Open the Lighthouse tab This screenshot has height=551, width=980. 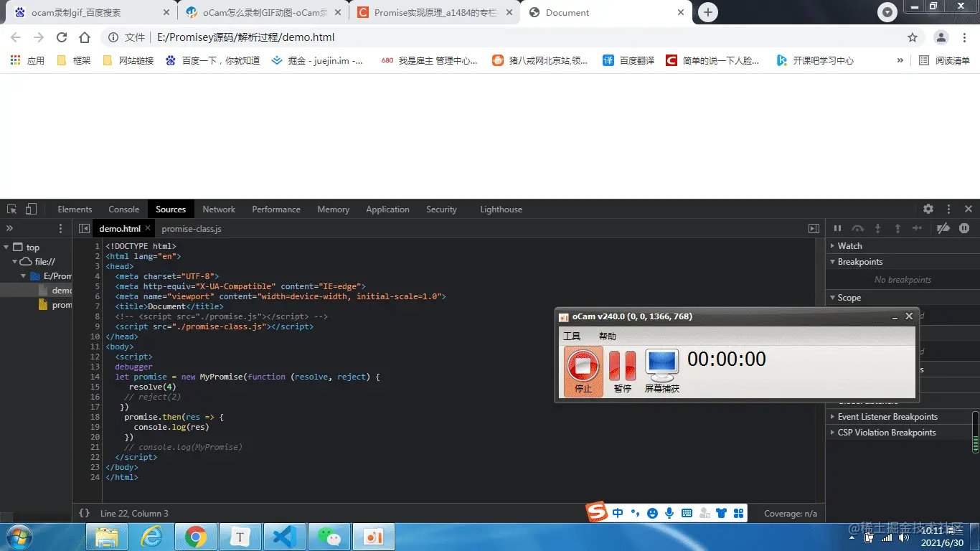pos(501,209)
